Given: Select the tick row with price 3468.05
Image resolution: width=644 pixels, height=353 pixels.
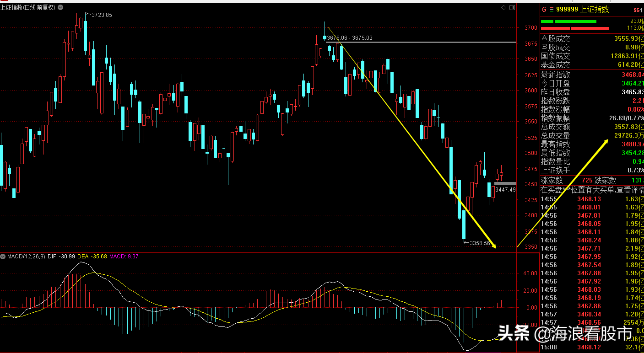Looking at the screenshot, I should click(x=592, y=224).
